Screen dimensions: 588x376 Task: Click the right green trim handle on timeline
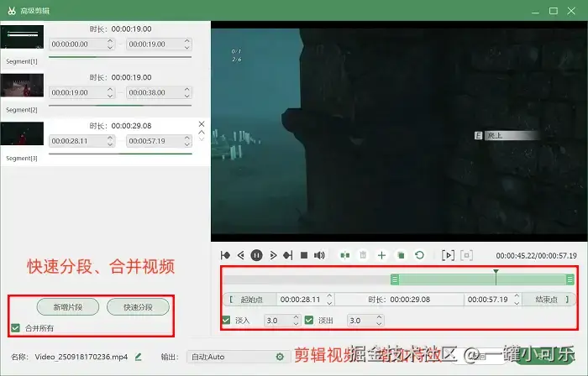(570, 279)
